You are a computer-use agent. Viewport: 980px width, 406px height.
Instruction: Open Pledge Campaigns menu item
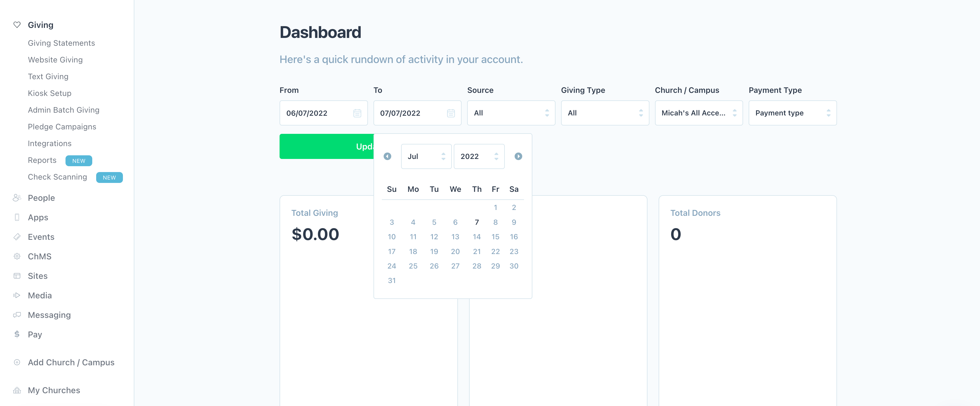[x=62, y=127]
